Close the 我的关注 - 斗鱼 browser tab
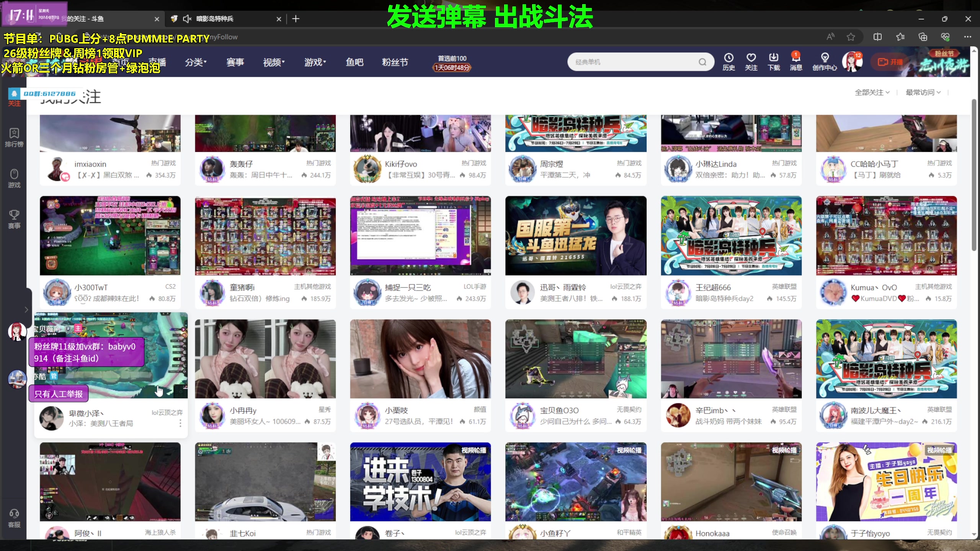The height and width of the screenshot is (551, 980). [x=157, y=19]
